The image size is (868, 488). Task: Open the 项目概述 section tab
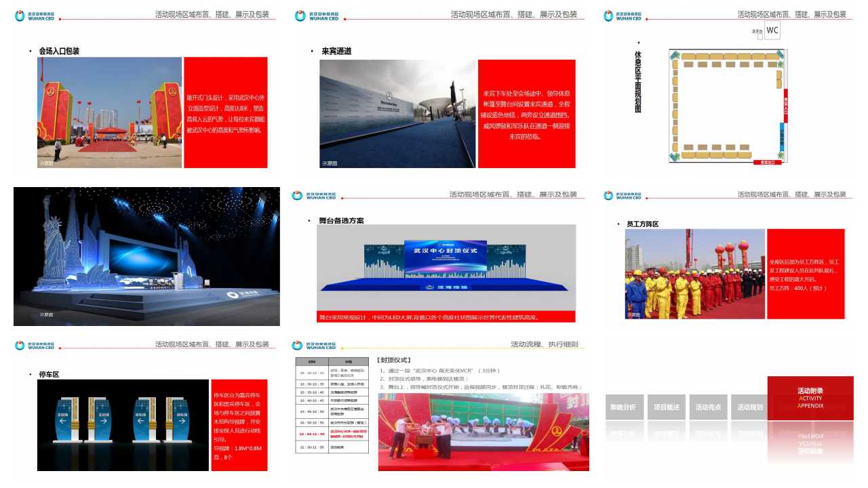coord(666,407)
